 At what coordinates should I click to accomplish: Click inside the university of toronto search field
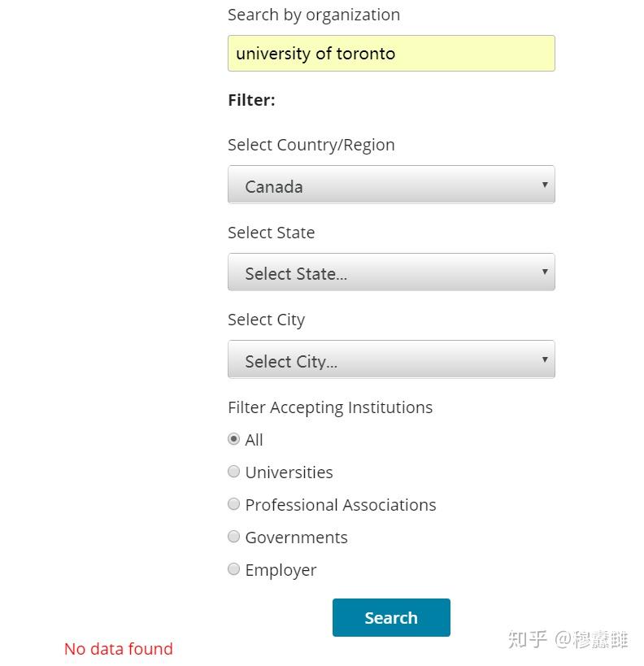[390, 53]
